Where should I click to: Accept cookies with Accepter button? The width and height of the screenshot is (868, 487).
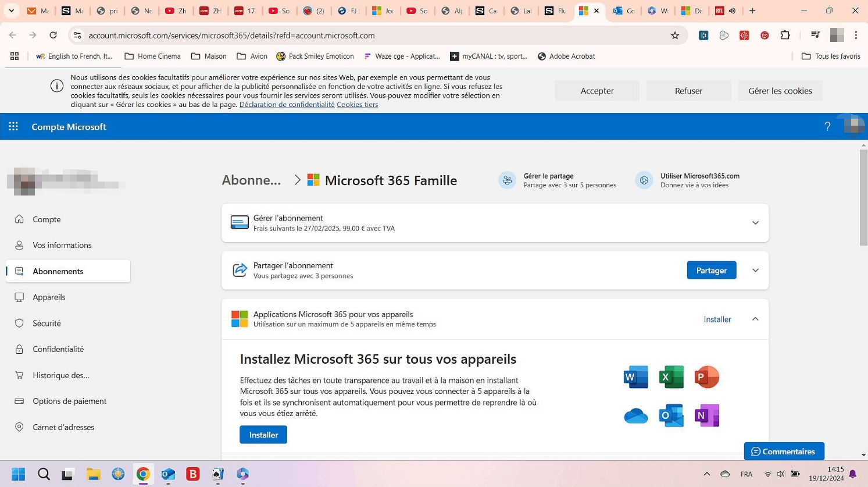coord(597,91)
